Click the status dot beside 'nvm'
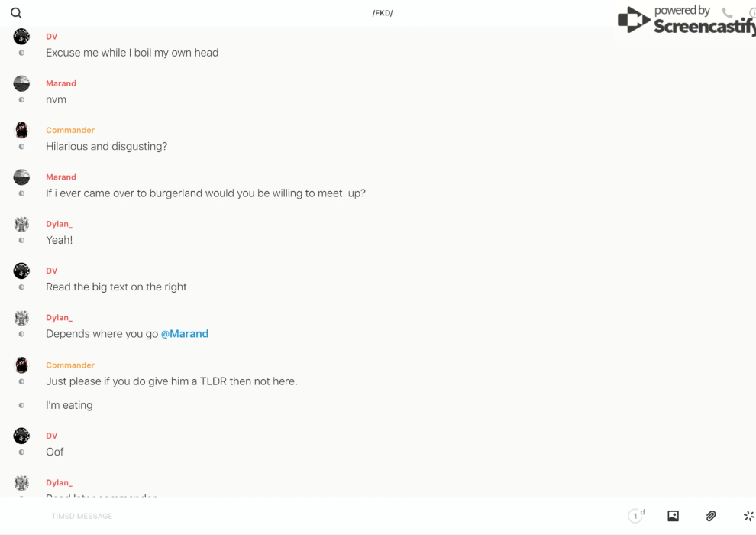 pos(21,100)
